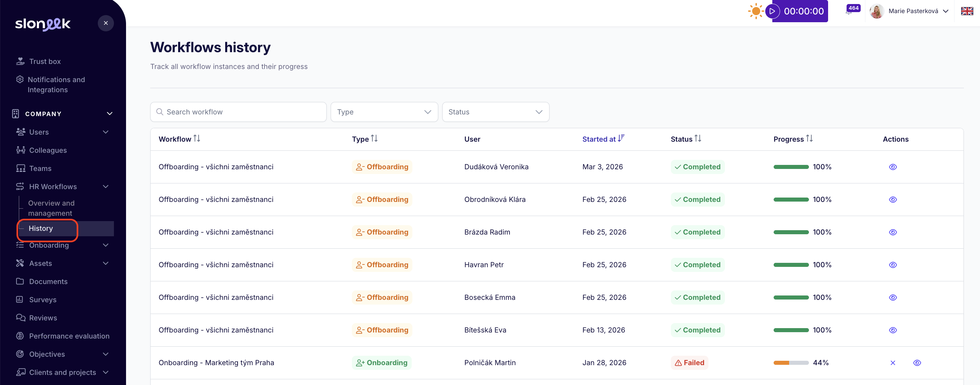The image size is (980, 385).
Task: Open the Type filter dropdown
Action: [384, 112]
